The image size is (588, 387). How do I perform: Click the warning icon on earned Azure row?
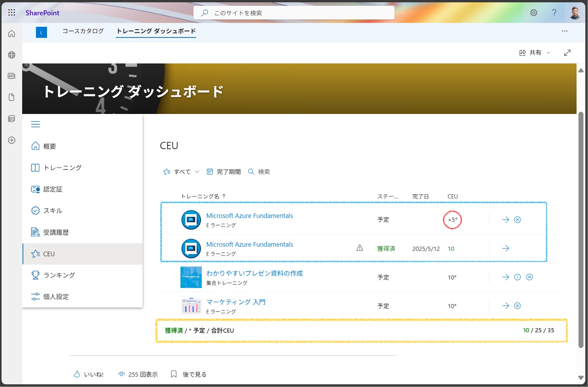click(x=360, y=248)
